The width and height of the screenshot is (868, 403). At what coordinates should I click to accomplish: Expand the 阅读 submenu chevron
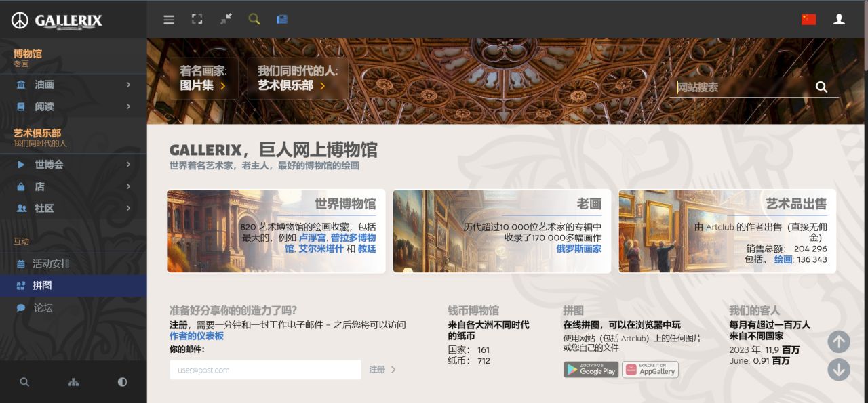click(x=128, y=106)
